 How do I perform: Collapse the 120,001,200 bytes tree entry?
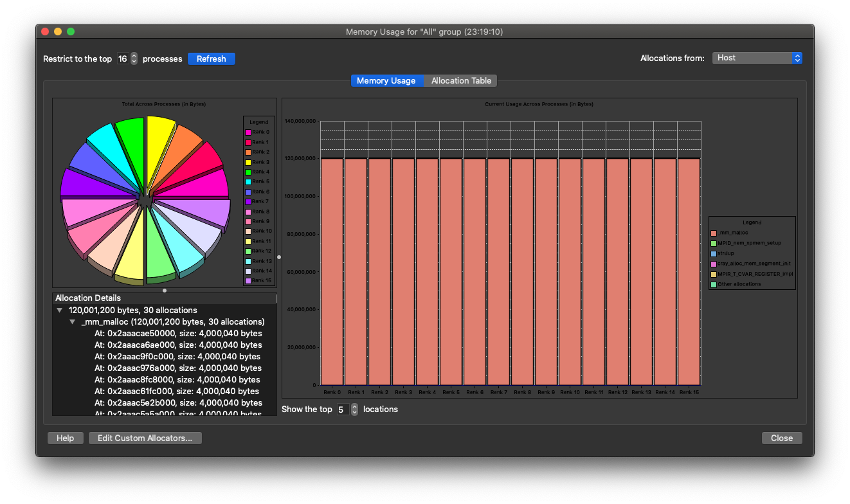[x=60, y=310]
